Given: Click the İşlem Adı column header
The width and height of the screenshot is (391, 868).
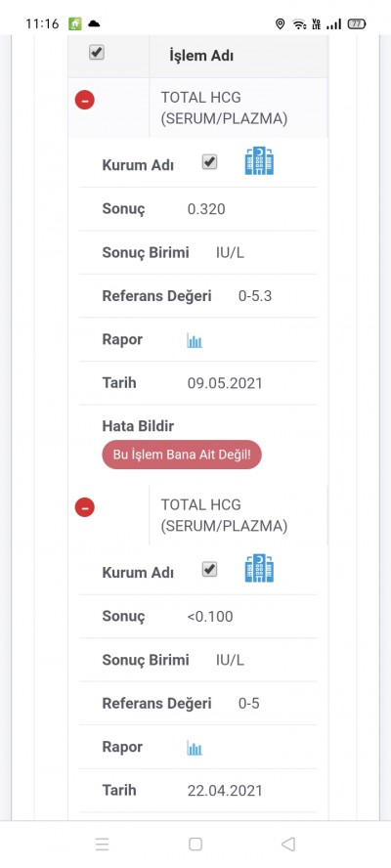Looking at the screenshot, I should coord(201,56).
